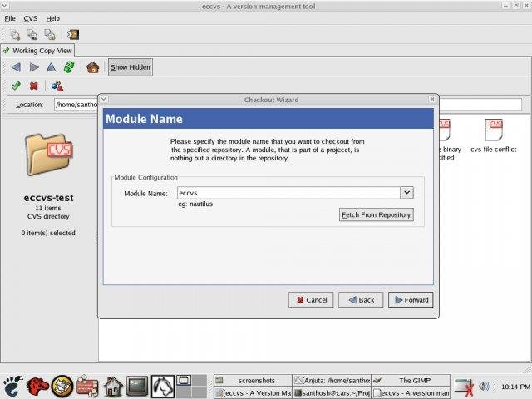The width and height of the screenshot is (532, 399).
Task: Open the Help menu
Action: (x=52, y=18)
